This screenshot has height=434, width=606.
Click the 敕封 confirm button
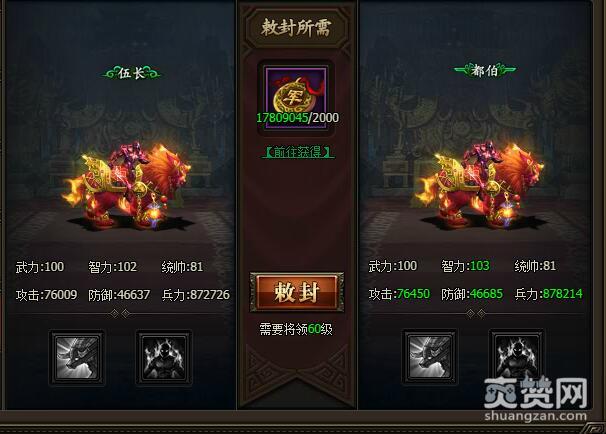(x=296, y=292)
